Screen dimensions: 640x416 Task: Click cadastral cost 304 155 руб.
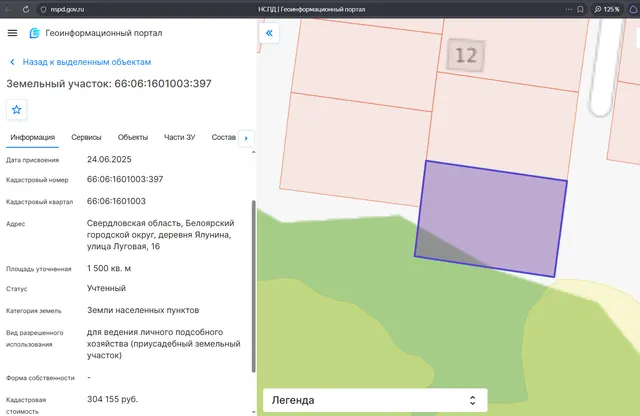(x=113, y=399)
